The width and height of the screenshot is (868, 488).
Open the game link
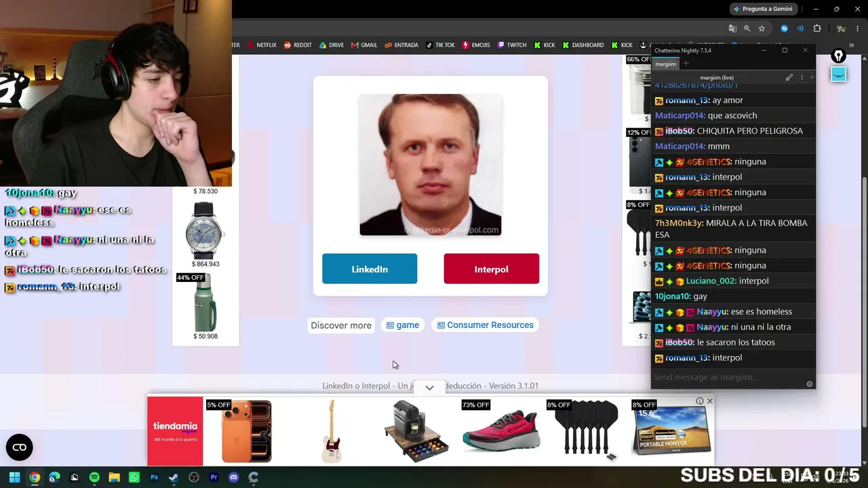click(x=403, y=325)
